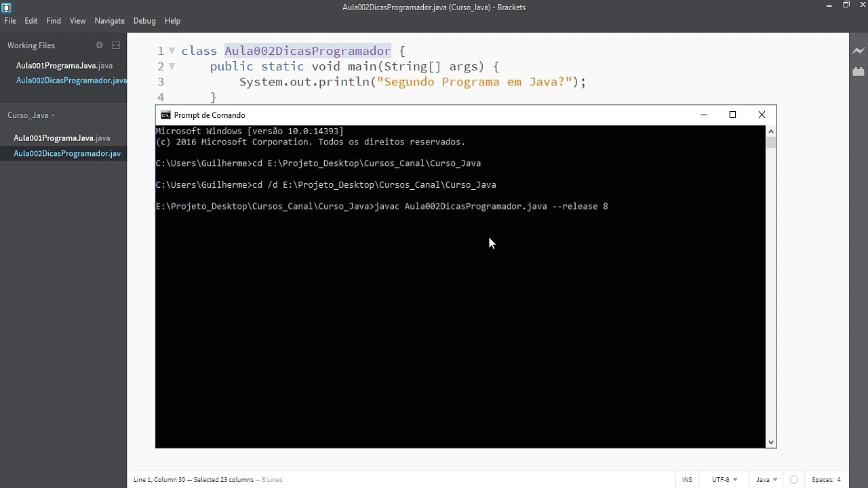Toggle INS insert mode in status bar
The width and height of the screenshot is (868, 488).
point(688,480)
